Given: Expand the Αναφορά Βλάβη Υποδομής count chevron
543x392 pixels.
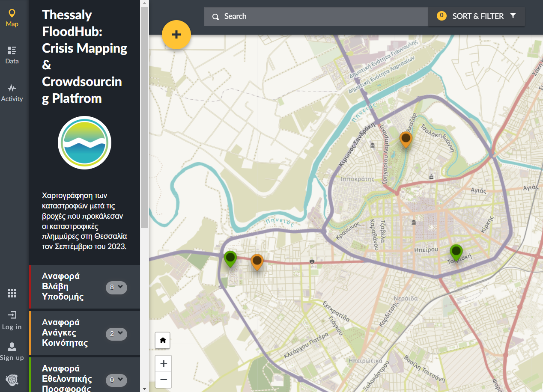Looking at the screenshot, I should 116,287.
